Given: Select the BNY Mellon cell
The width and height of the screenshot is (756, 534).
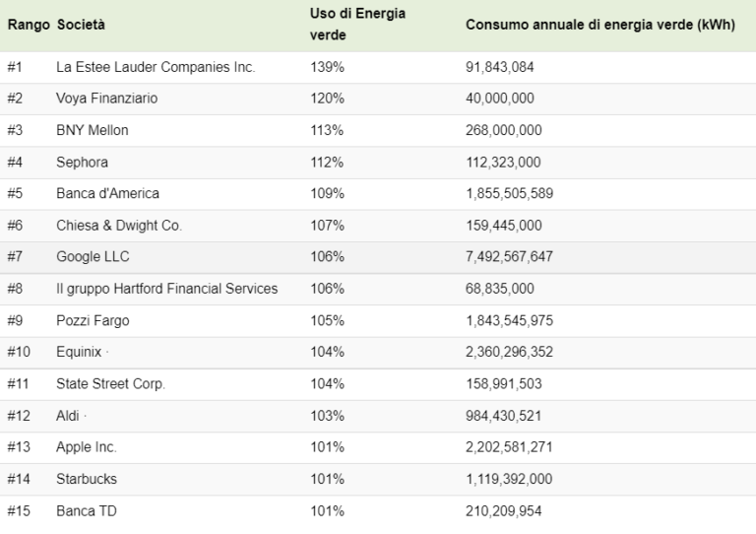Looking at the screenshot, I should tap(93, 130).
